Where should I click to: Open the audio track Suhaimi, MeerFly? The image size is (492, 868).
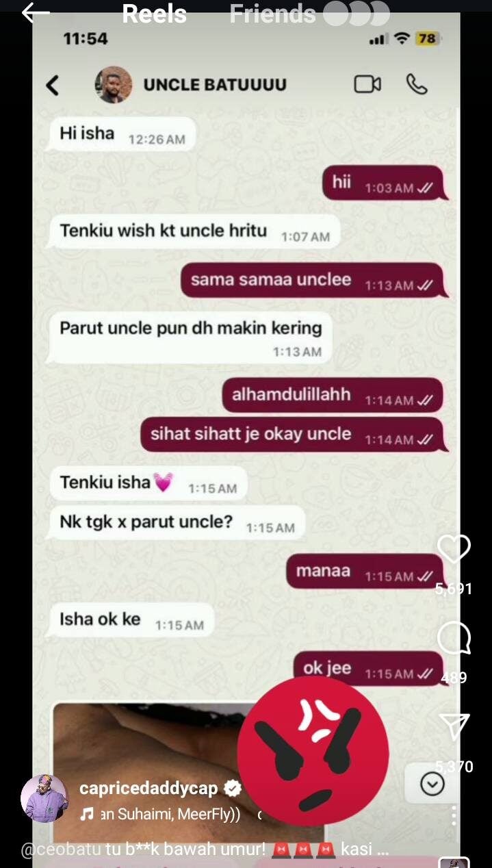pos(170,815)
